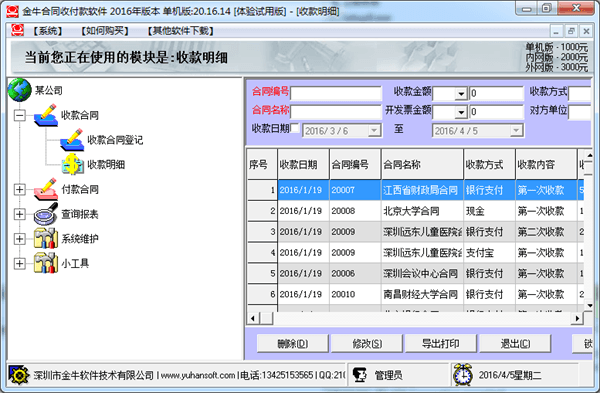The width and height of the screenshot is (600, 393).
Task: Click the 小工具 tools icon
Action: (46, 263)
